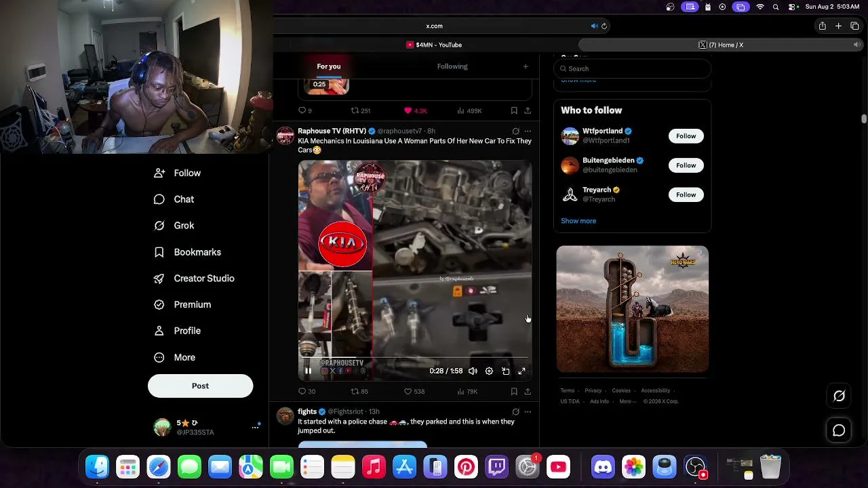Ask Grok about the fights post
868x488 pixels.
pyautogui.click(x=515, y=411)
